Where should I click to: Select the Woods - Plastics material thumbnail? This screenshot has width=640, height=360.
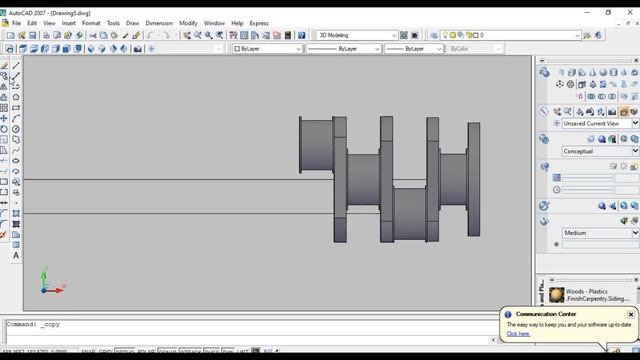click(x=556, y=295)
